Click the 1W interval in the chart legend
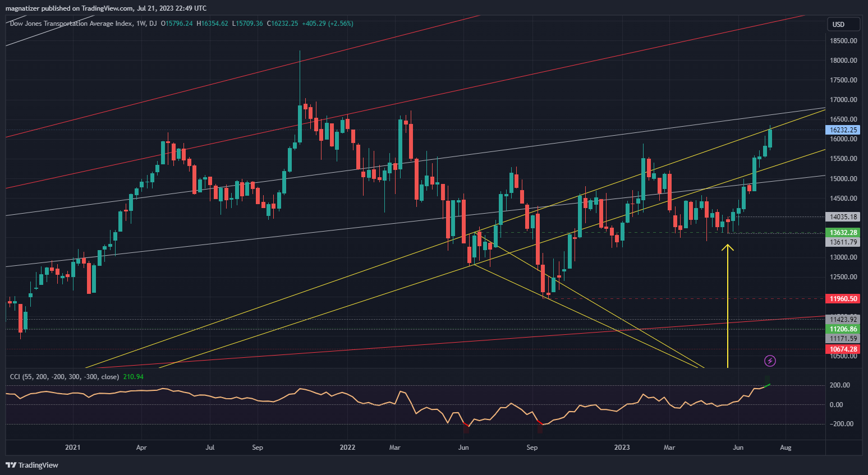868x475 pixels. click(x=141, y=24)
